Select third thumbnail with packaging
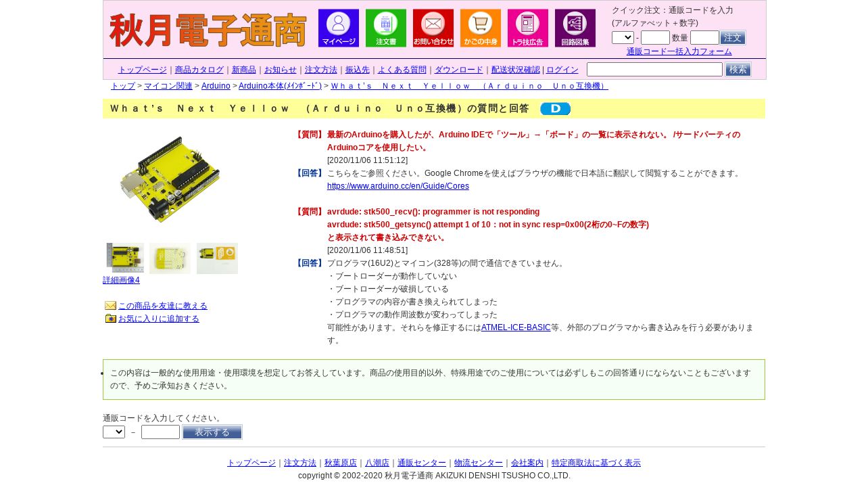Image resolution: width=868 pixels, height=502 pixels. coord(217,258)
